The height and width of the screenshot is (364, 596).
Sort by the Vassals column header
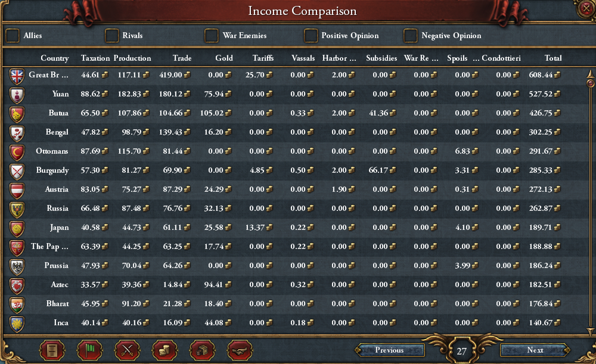303,58
